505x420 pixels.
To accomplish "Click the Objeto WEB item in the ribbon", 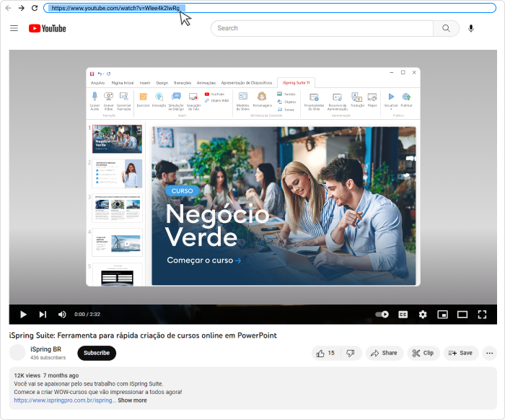I will coord(216,100).
